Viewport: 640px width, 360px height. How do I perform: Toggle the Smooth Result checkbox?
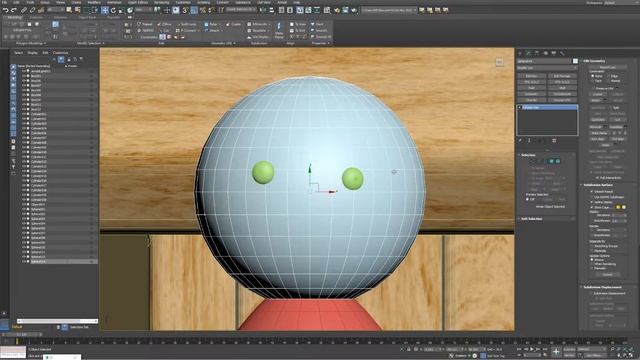pyautogui.click(x=592, y=191)
